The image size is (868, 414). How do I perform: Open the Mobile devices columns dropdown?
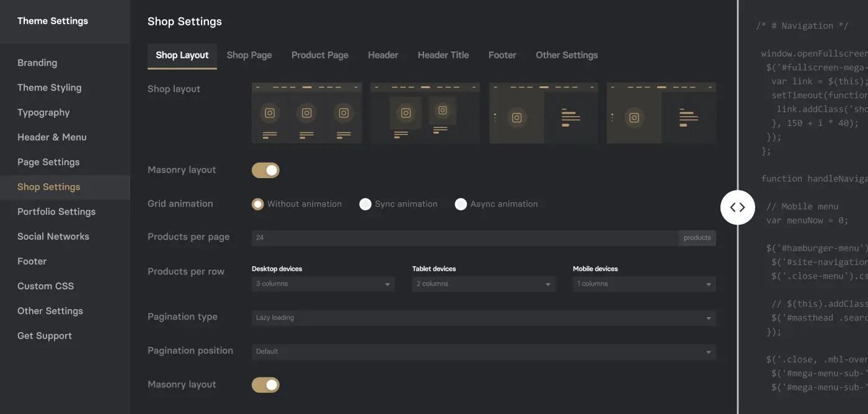pos(644,284)
